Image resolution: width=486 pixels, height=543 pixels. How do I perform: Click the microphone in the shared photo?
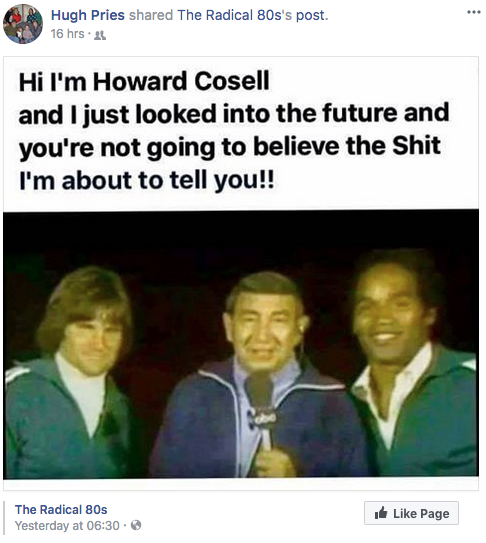point(261,409)
